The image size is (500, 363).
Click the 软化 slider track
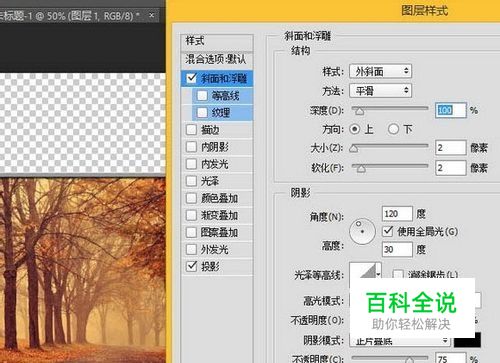[x=390, y=166]
